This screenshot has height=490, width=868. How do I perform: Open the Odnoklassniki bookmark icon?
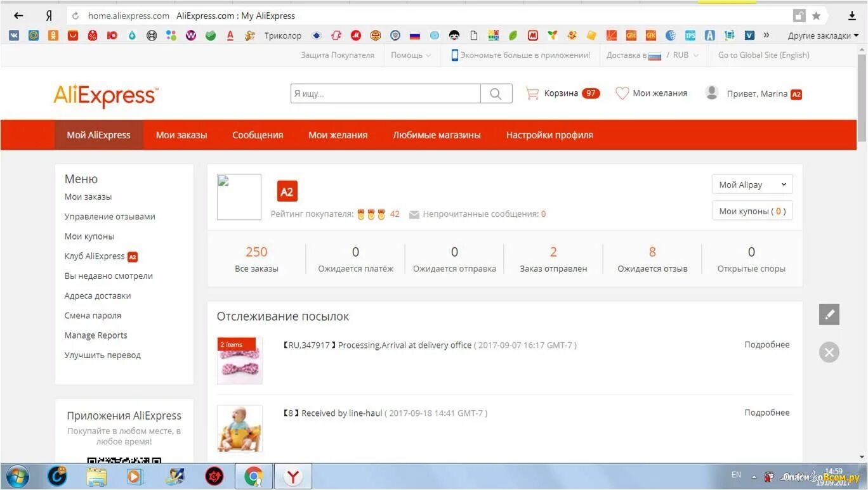pos(53,35)
